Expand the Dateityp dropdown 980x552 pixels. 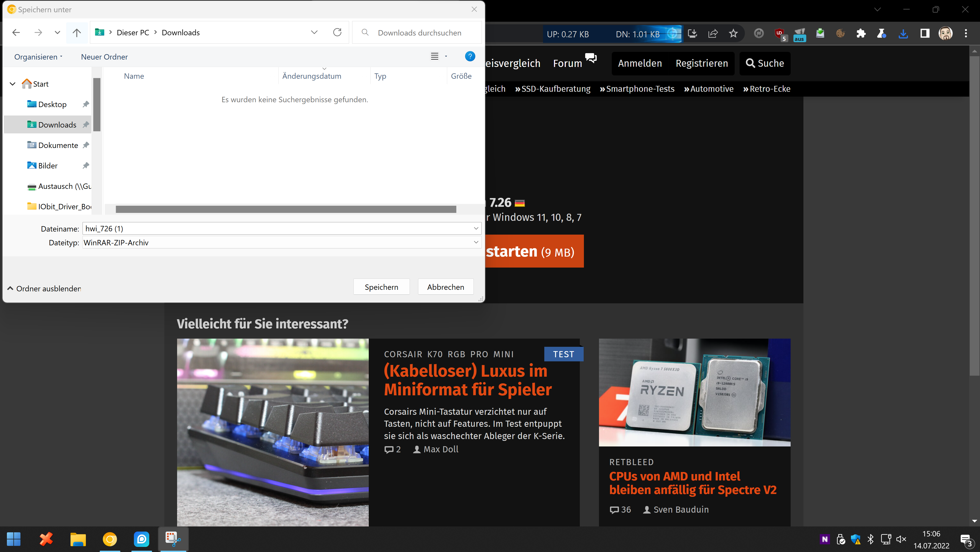coord(476,242)
